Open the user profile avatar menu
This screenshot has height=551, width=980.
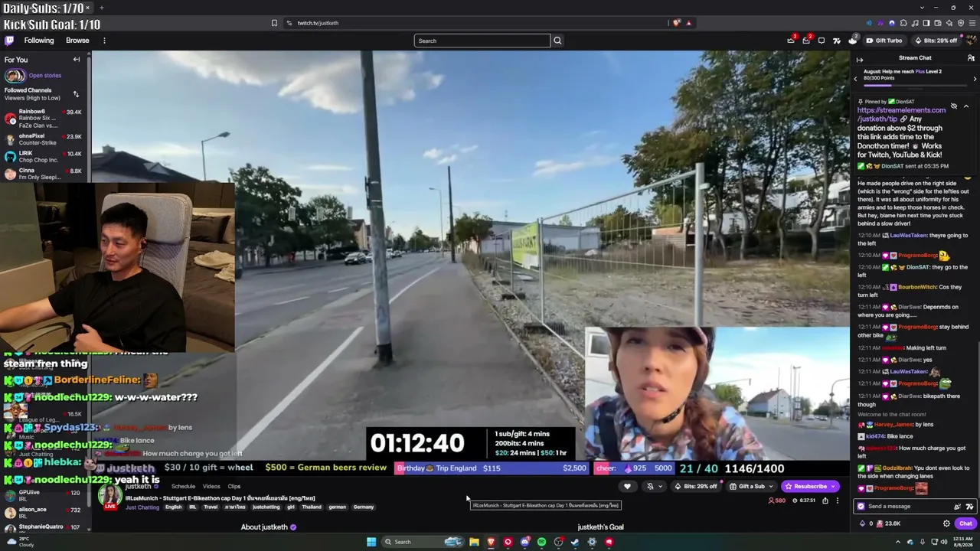coord(971,41)
